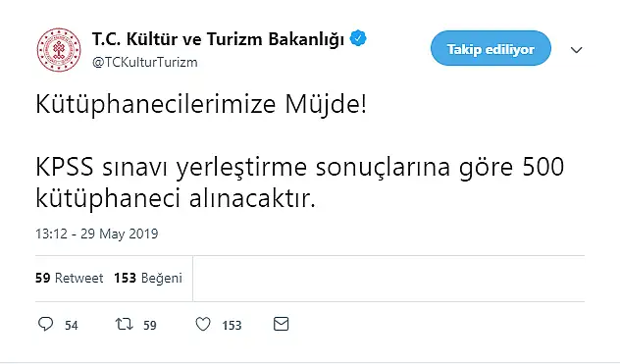Send tweet via envelope message icon

tap(282, 324)
